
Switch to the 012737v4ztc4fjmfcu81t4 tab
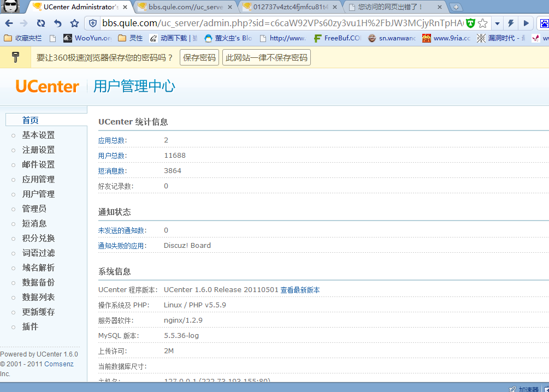pyautogui.click(x=290, y=7)
